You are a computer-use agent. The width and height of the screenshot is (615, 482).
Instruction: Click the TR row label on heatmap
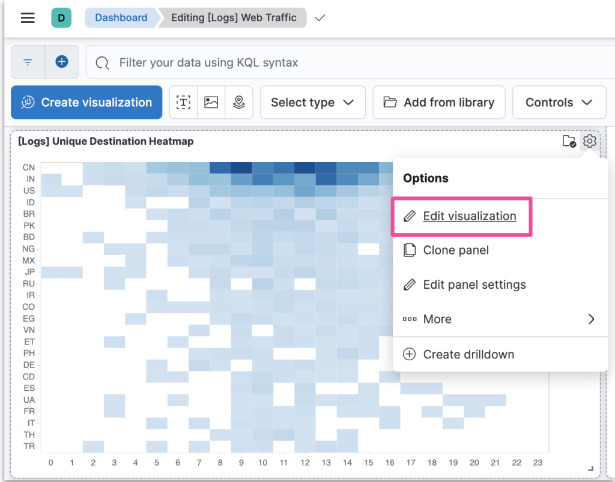click(x=29, y=446)
